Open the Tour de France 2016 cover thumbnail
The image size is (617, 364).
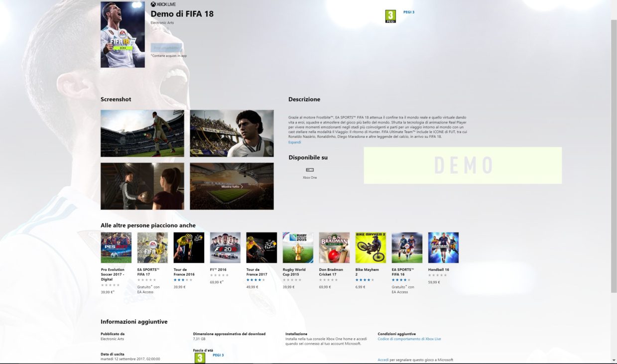tap(189, 247)
